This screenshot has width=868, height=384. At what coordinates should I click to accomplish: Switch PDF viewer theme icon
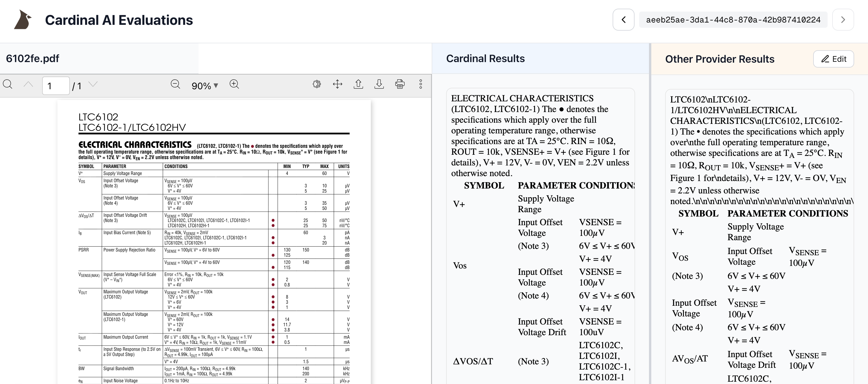click(x=317, y=84)
